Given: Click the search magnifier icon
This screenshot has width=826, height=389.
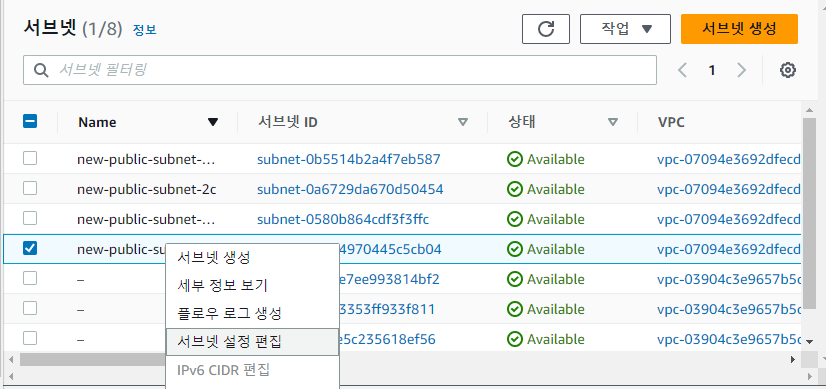Looking at the screenshot, I should pos(41,70).
